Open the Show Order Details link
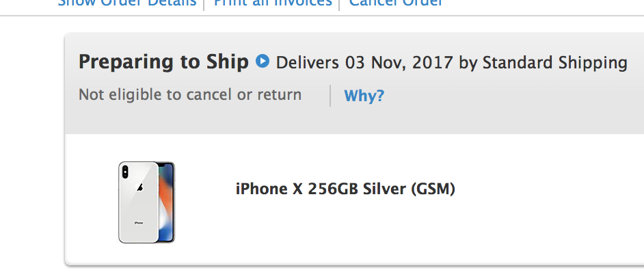 click(126, 3)
